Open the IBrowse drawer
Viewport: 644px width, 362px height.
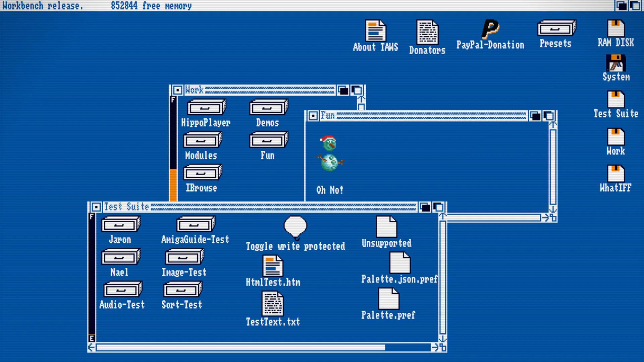click(x=202, y=173)
